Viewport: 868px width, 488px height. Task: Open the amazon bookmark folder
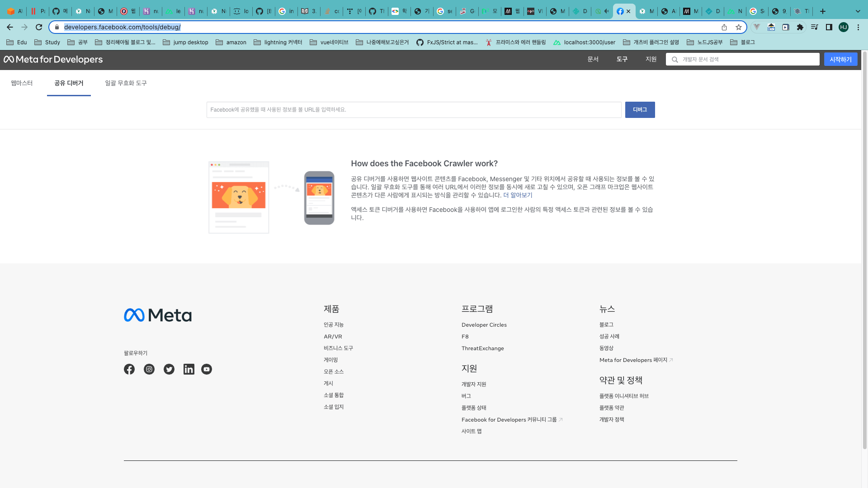(x=231, y=42)
